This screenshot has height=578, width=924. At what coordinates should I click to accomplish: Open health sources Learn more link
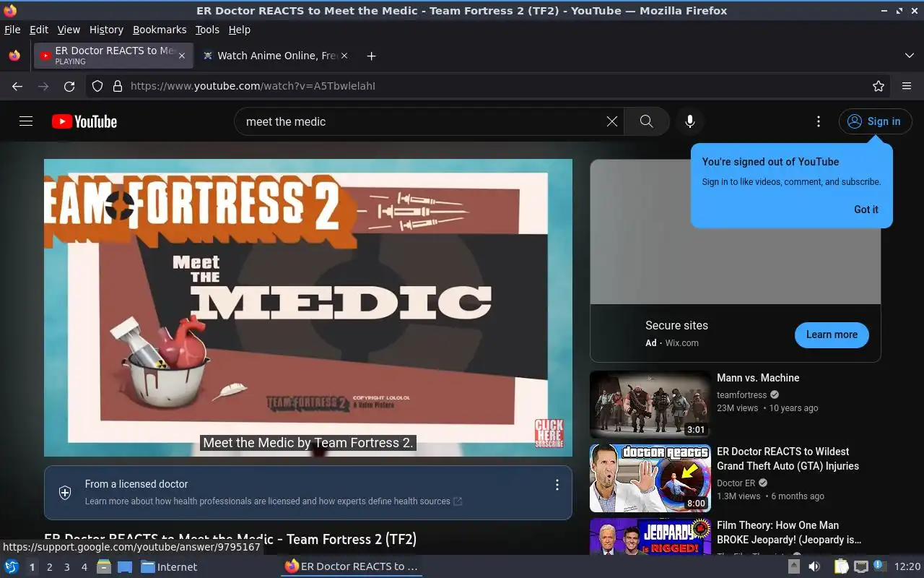coord(274,501)
